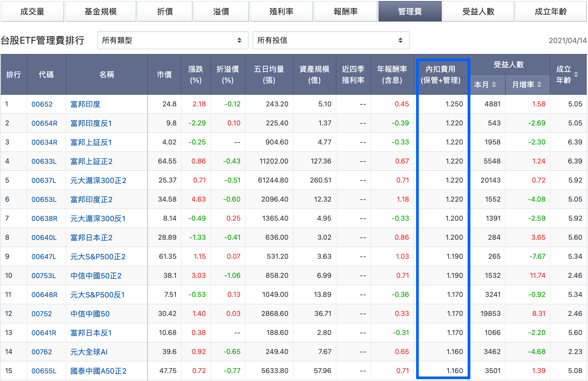The image size is (588, 381).
Task: Switch to the 成交量 tab
Action: (x=32, y=11)
